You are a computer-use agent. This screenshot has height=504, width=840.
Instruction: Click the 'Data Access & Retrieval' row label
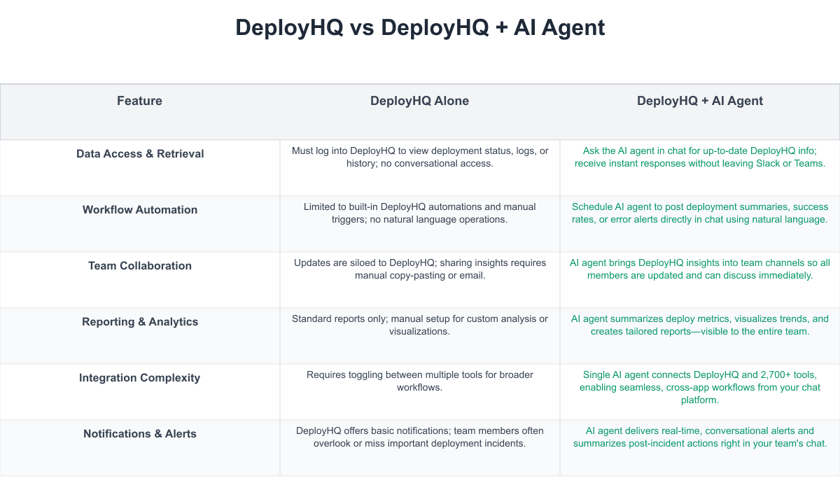140,153
